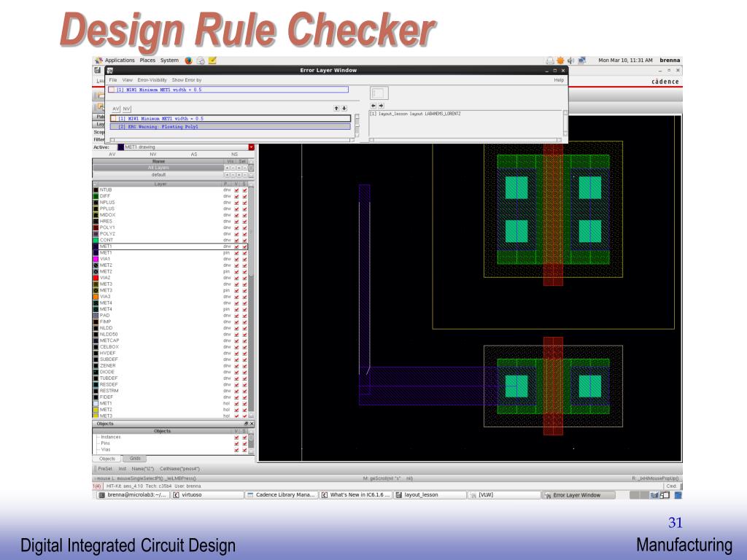Screen dimensions: 747x560
Task: Select error '[1] M1W1 Minimum MET1 width' in list
Action: (231, 119)
